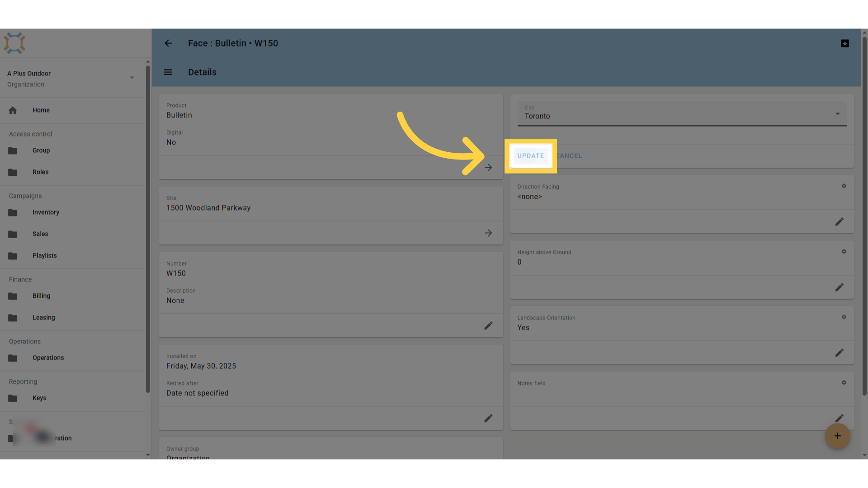
Task: Edit Notes field pencil icon
Action: [x=840, y=418]
